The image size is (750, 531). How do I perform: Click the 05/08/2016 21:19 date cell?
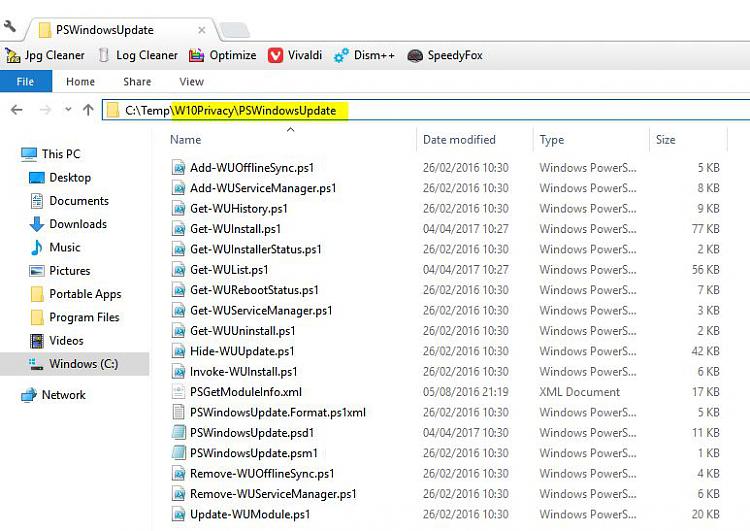(x=465, y=392)
